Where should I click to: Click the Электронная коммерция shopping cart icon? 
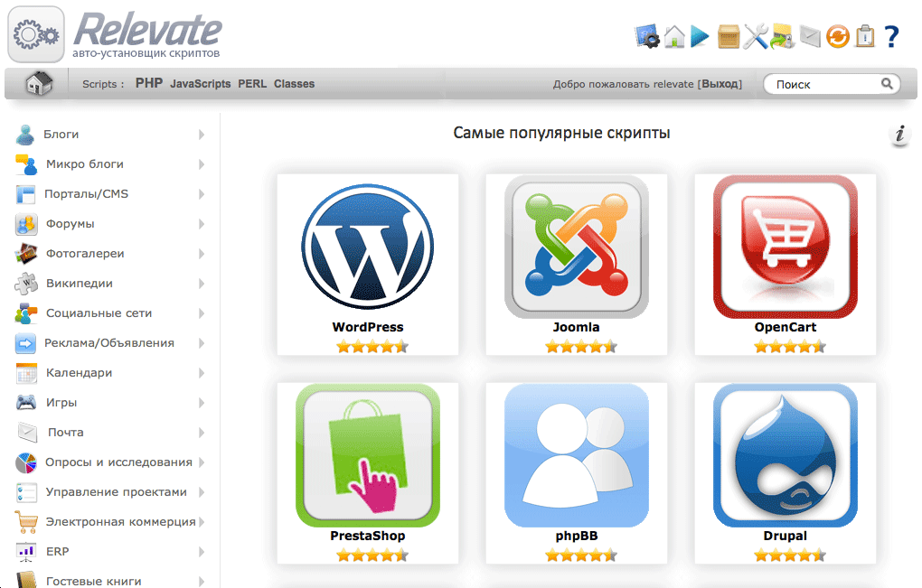click(26, 522)
